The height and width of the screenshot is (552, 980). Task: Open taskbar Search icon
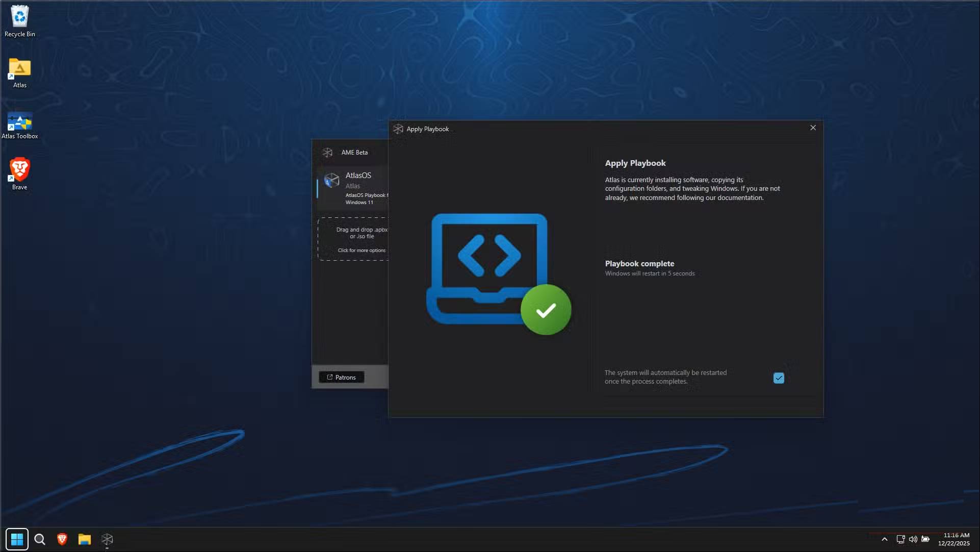(x=40, y=539)
